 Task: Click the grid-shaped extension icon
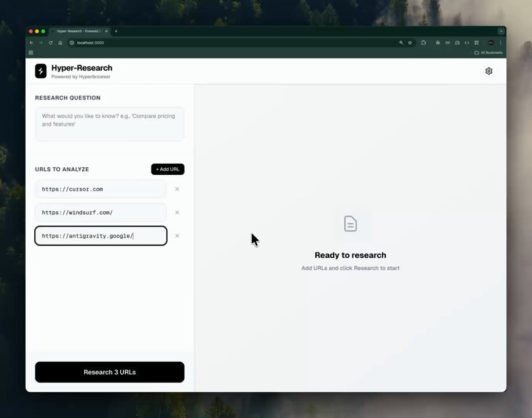pyautogui.click(x=476, y=43)
